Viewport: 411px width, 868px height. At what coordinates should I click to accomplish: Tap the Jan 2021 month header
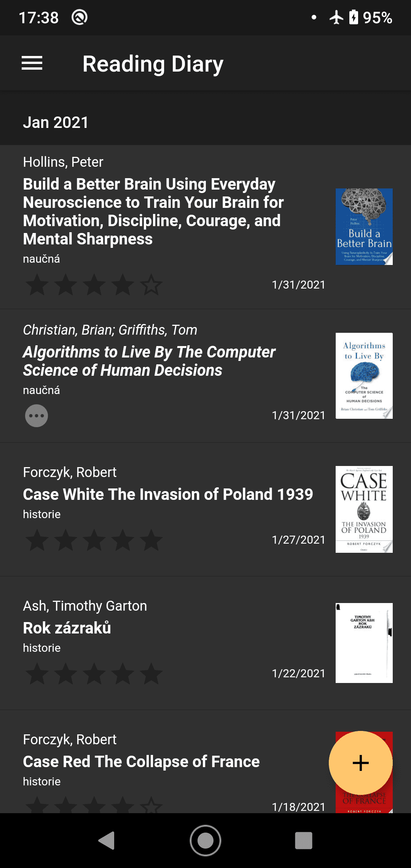coord(56,123)
